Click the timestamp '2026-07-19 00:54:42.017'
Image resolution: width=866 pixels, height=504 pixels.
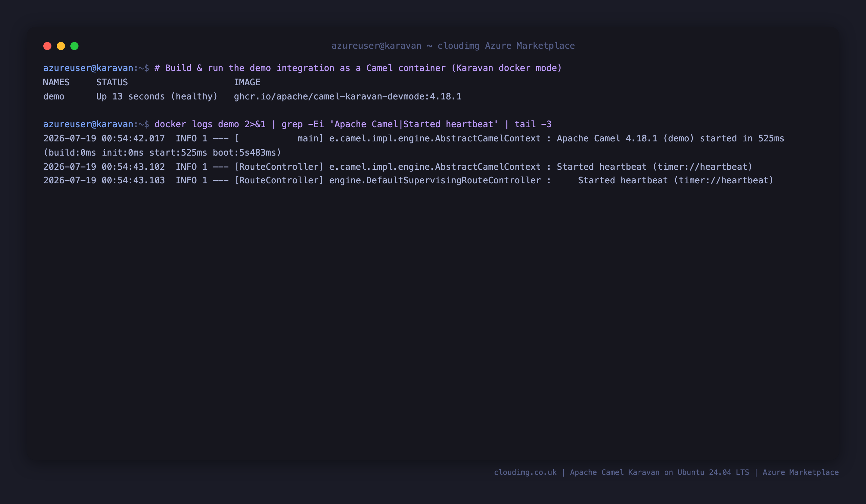[104, 138]
